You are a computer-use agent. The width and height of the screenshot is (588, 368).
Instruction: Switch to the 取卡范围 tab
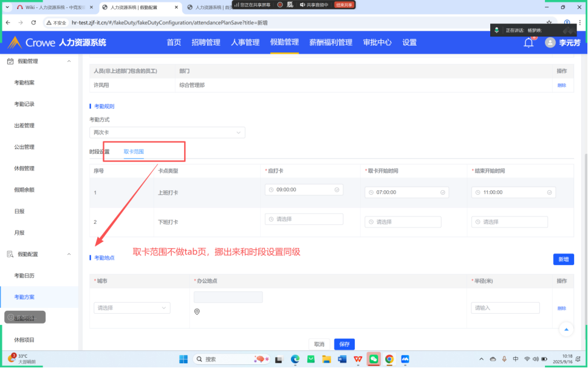[x=134, y=151]
